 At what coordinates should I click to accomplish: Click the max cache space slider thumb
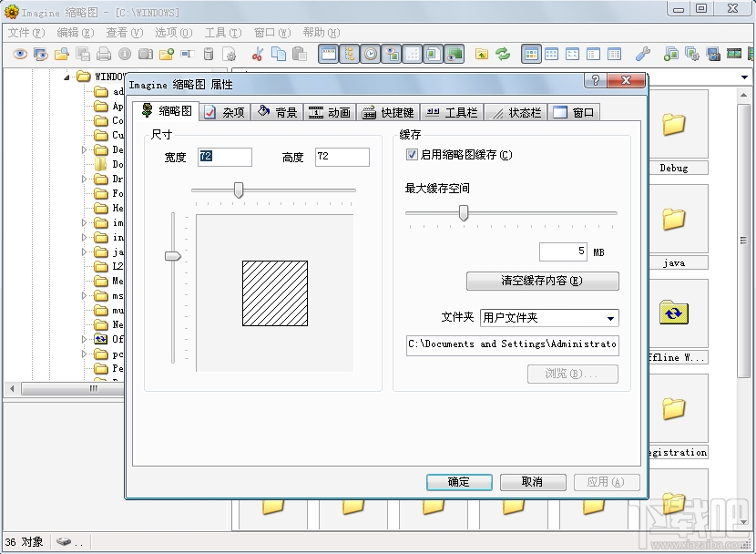pos(464,212)
